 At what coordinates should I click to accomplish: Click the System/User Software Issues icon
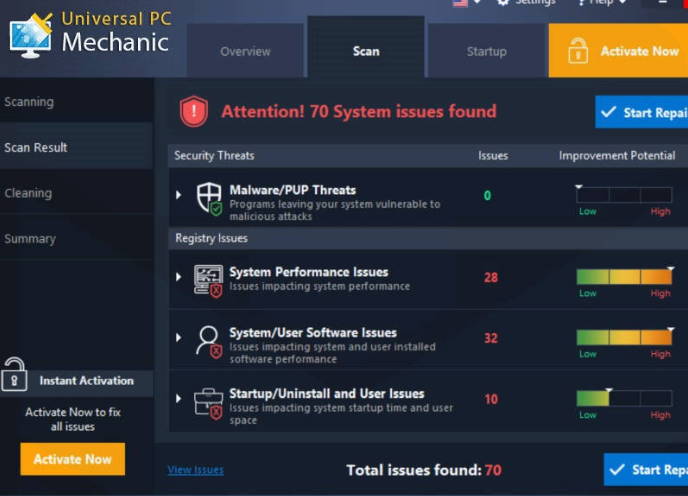pyautogui.click(x=209, y=340)
